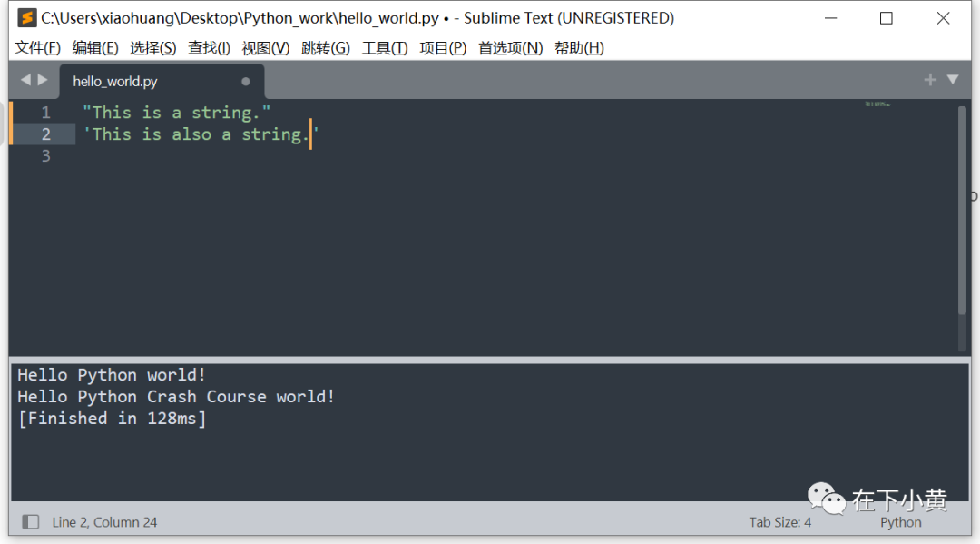Screen dimensions: 980x544
Task: Click the Sublime Text app icon in title bar
Action: pyautogui.click(x=26, y=18)
